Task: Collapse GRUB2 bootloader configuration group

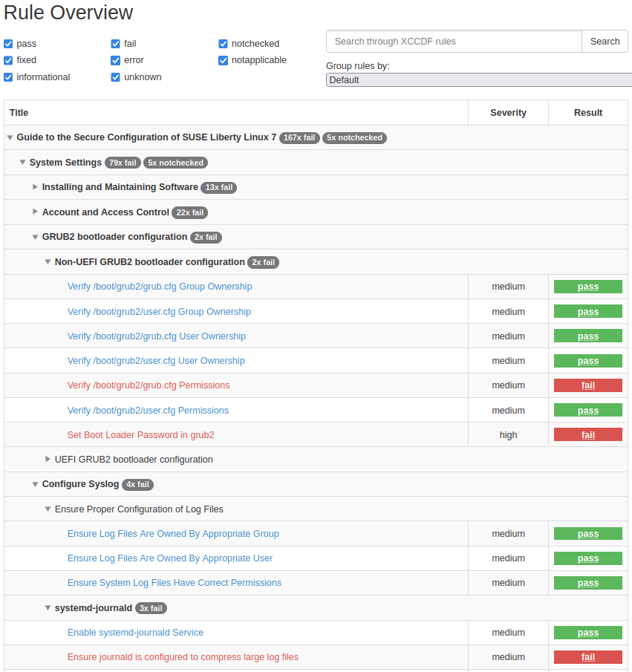Action: [x=35, y=238]
